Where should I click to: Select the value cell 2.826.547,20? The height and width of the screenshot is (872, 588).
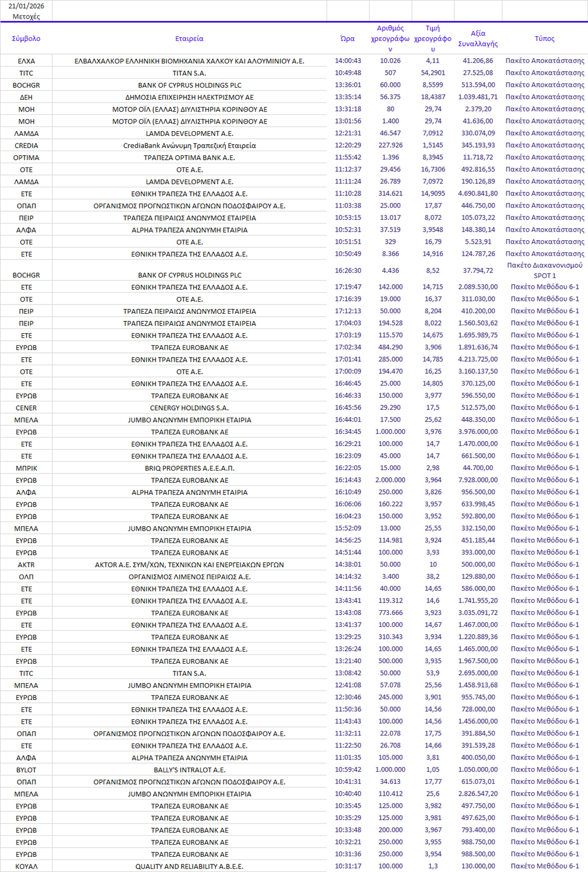click(x=478, y=794)
